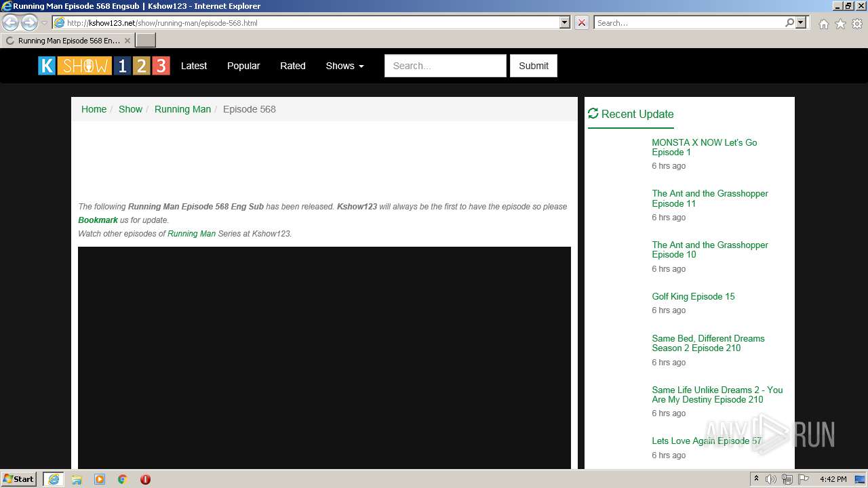The width and height of the screenshot is (868, 488).
Task: Click the Action Center flag tray icon
Action: (x=804, y=479)
